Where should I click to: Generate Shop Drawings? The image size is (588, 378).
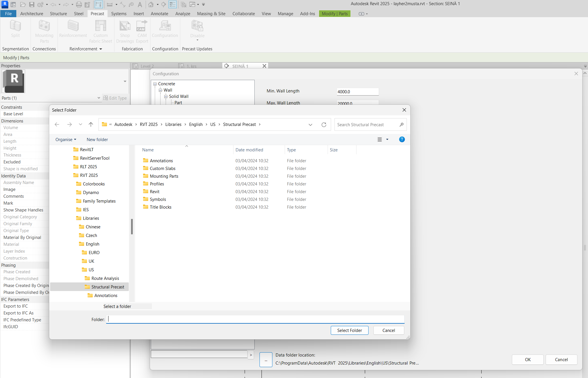coord(125,31)
